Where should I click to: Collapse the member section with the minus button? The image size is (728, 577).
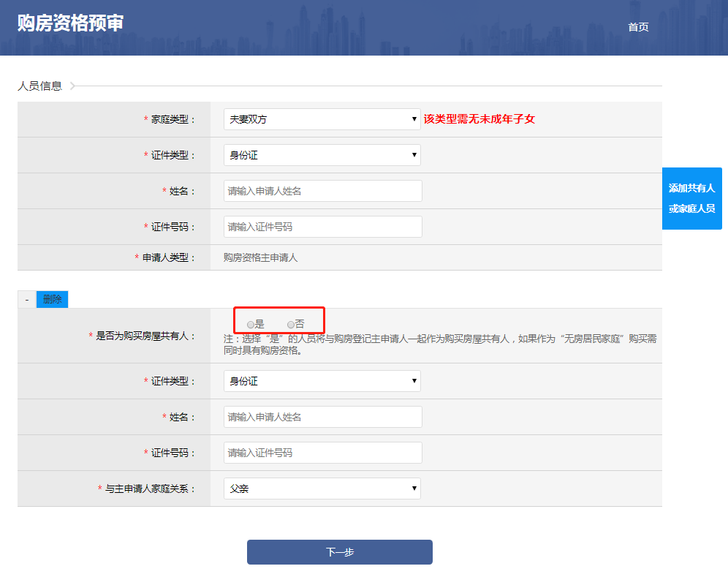27,299
